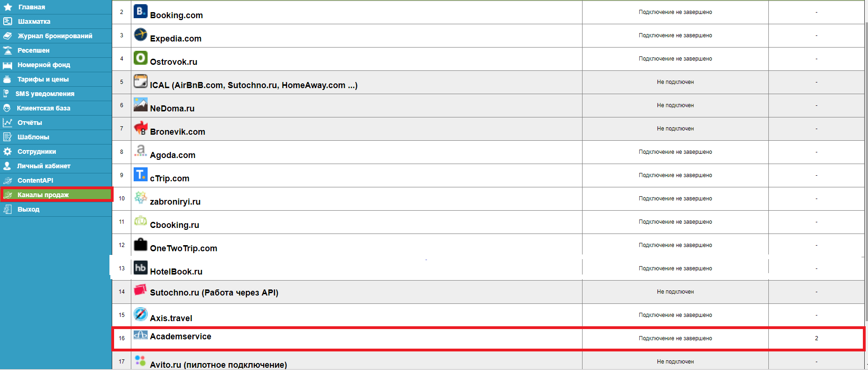Click the ContentAPI sidebar icon

coord(7,180)
